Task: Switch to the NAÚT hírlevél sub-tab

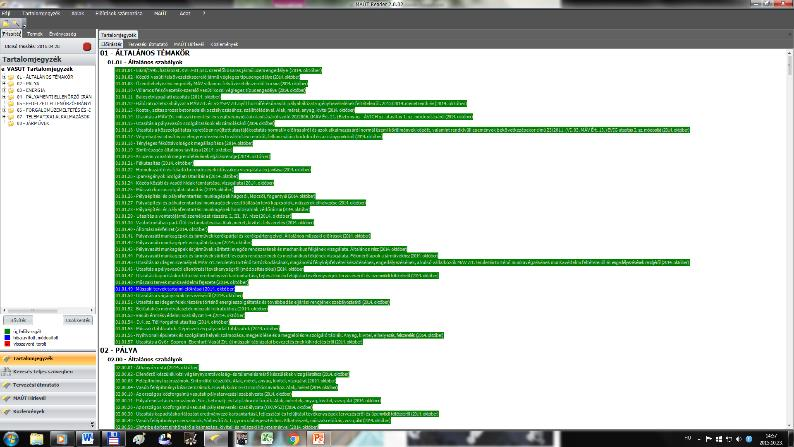Action: (189, 45)
